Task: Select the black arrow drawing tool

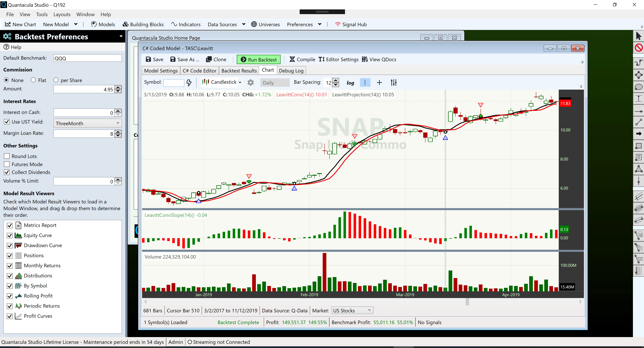Action: (638, 134)
